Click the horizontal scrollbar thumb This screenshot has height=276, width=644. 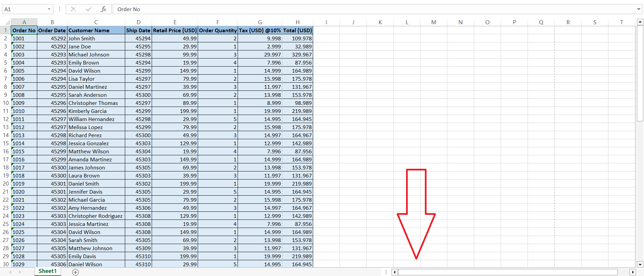[508, 272]
